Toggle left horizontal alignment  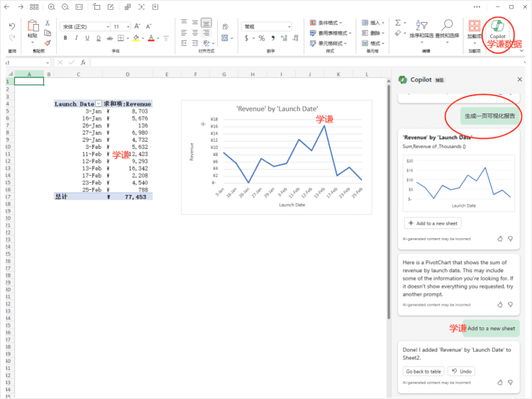184,33
